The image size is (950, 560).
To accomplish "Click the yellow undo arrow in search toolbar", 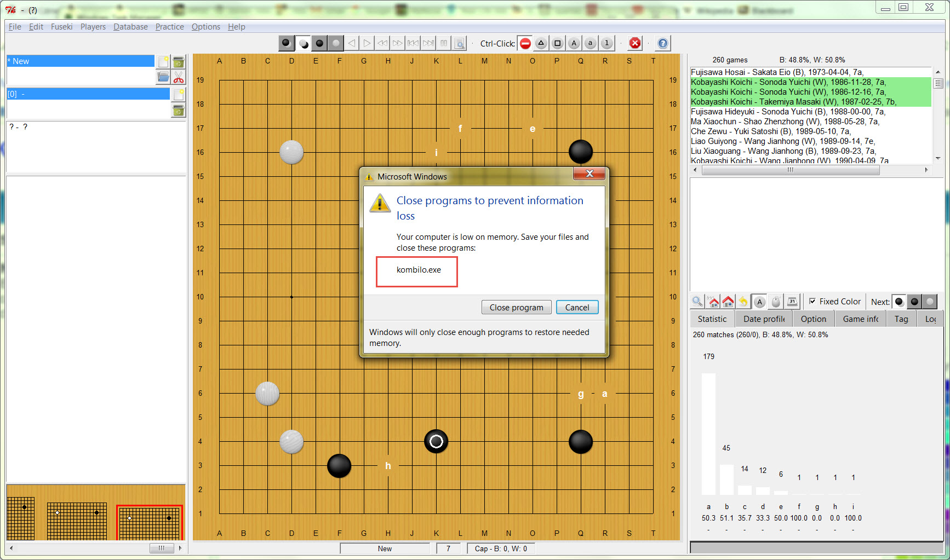I will point(743,302).
